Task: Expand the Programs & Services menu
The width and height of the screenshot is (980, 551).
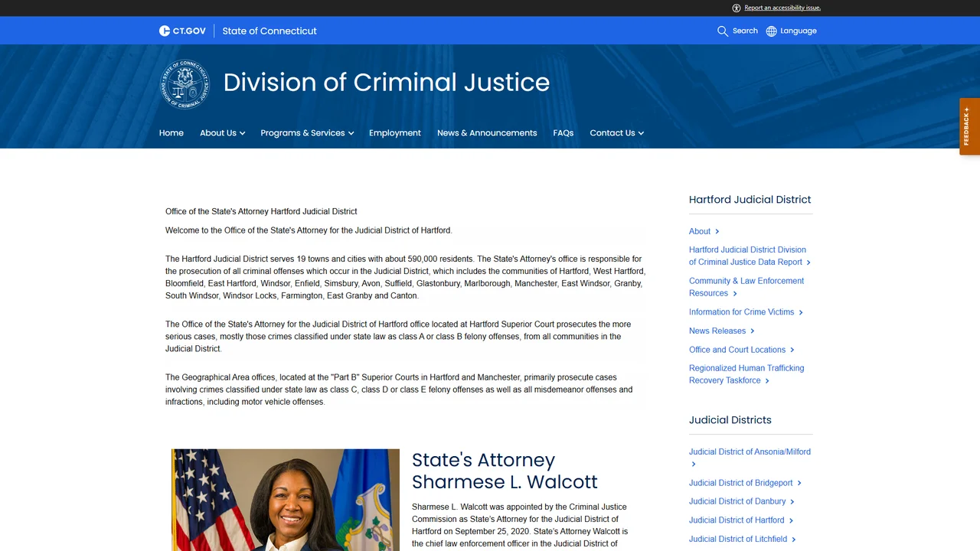Action: [307, 133]
